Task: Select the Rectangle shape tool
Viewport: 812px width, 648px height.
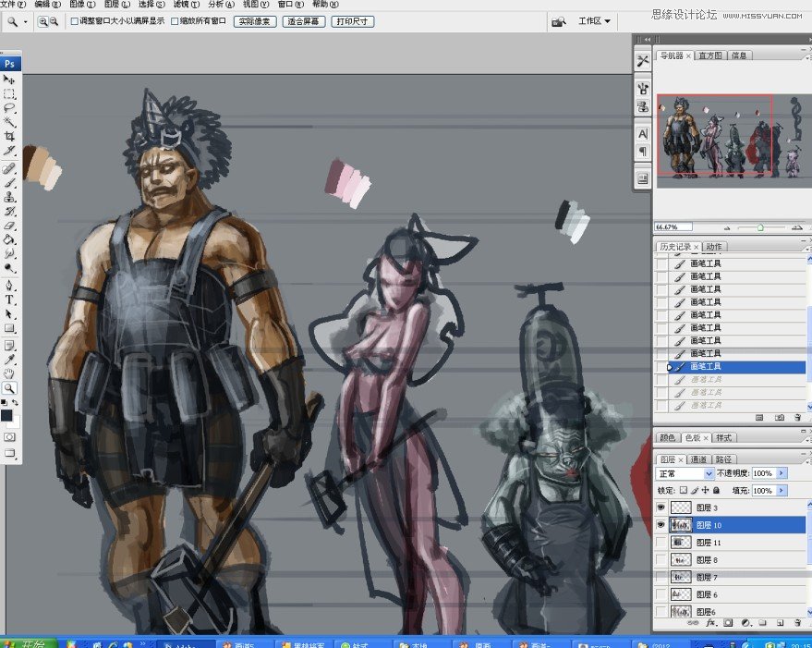Action: [9, 328]
